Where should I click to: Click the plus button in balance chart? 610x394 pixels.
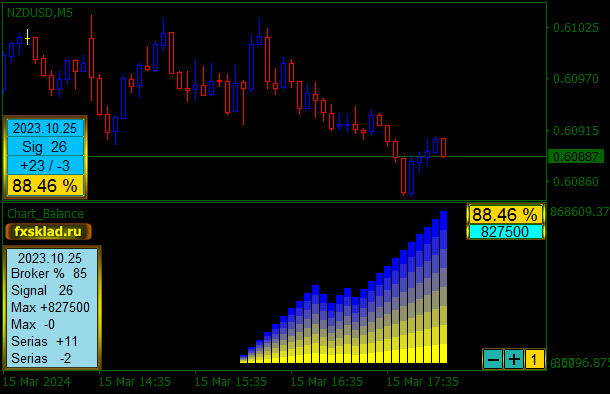(x=514, y=359)
